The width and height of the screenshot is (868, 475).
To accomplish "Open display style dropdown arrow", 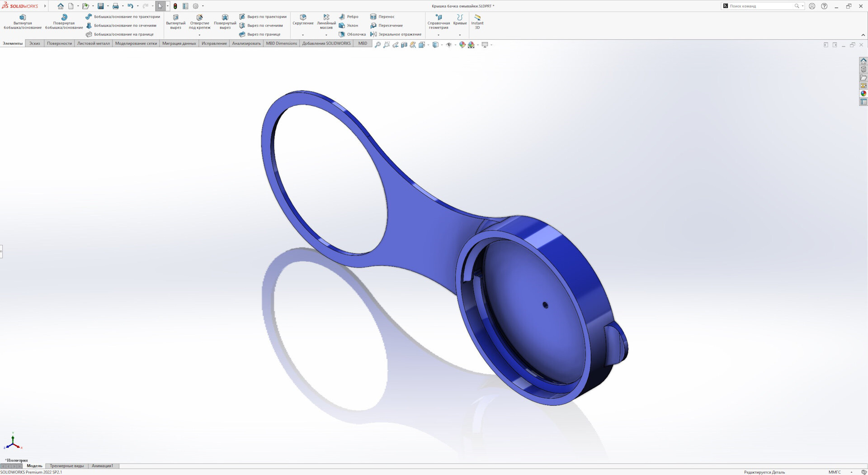I will point(442,45).
